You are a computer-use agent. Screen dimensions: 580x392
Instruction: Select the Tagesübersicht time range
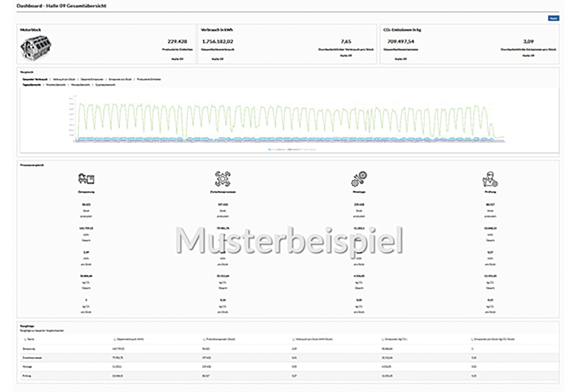(x=32, y=85)
